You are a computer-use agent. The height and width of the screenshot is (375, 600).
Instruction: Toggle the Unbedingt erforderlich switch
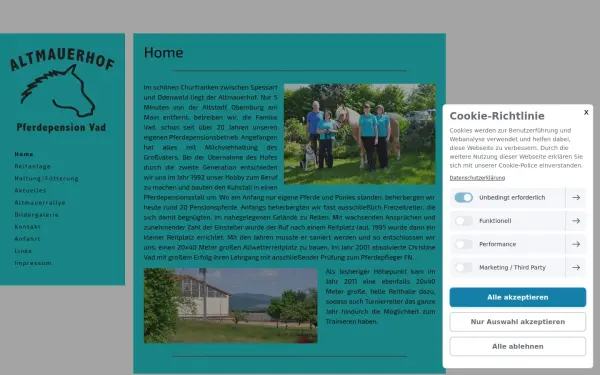[463, 197]
